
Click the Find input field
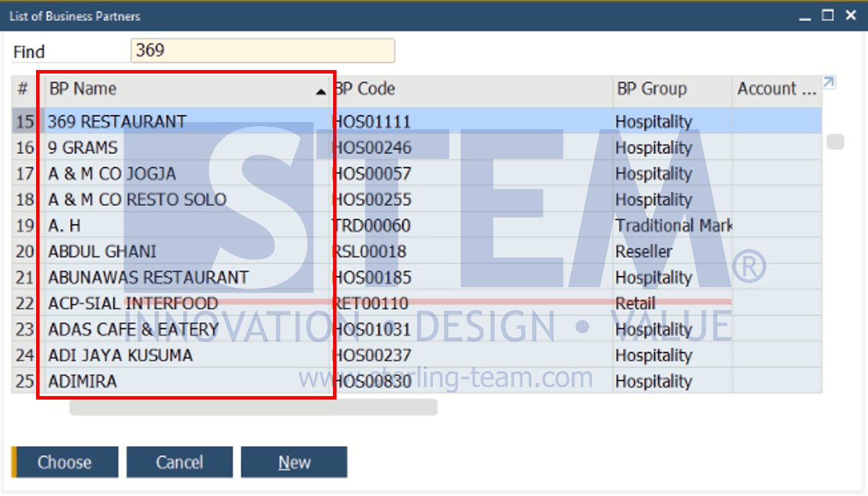pos(263,51)
